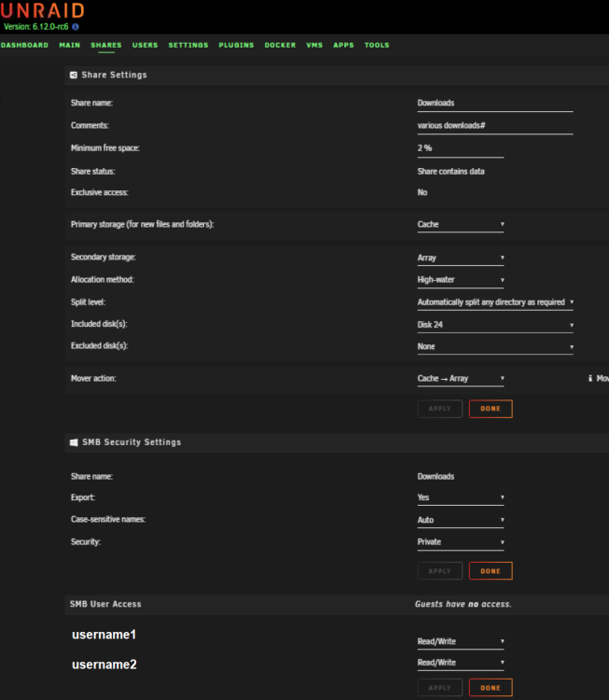The image size is (609, 700).
Task: Click the Windows icon beside SMB Security Settings
Action: pos(74,442)
